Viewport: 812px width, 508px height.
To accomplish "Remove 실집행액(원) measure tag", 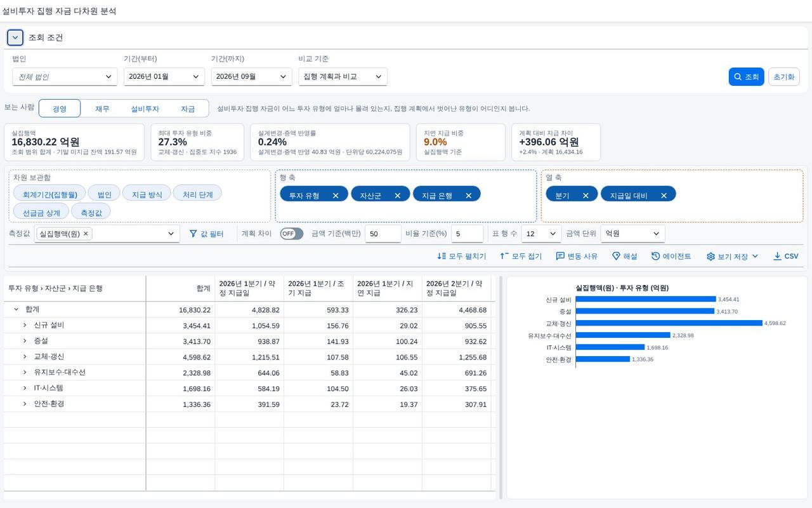I will pos(86,234).
